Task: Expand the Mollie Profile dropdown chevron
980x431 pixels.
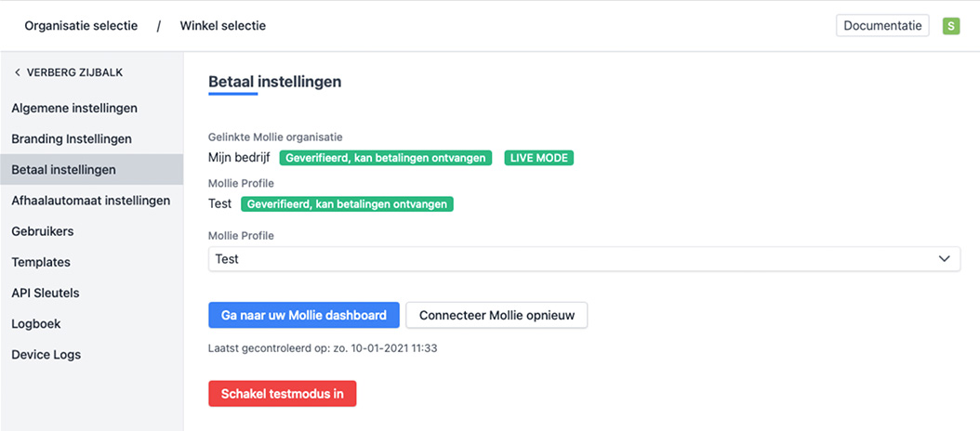Action: [944, 258]
